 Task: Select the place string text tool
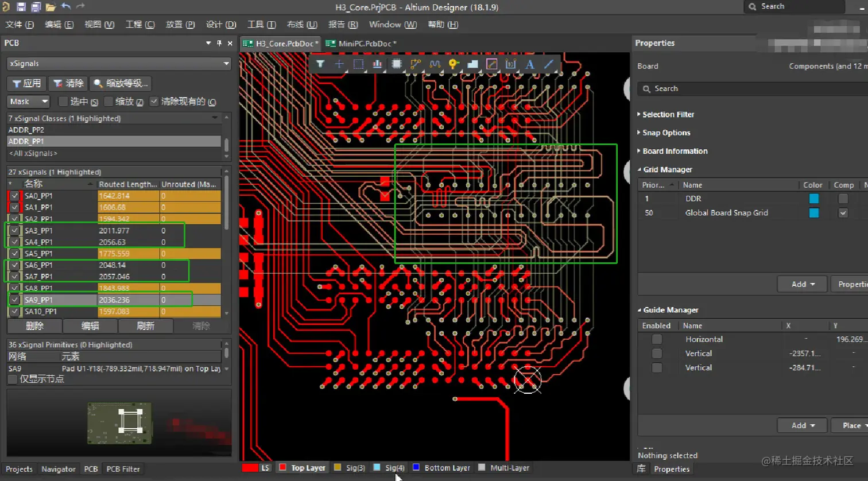pos(530,64)
